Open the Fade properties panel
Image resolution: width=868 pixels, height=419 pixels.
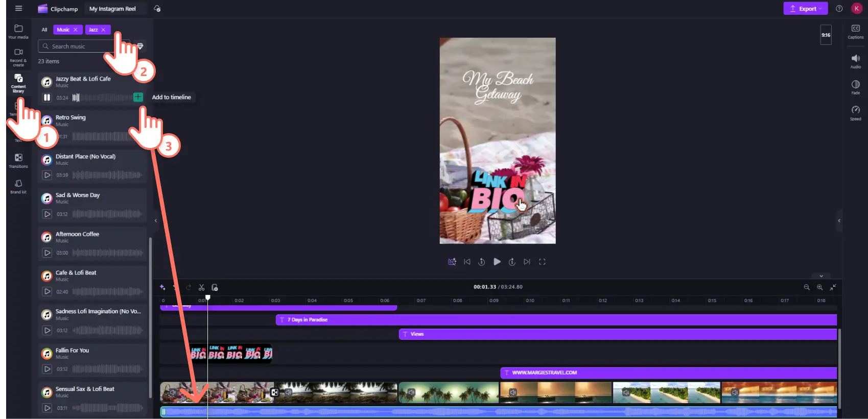point(856,87)
